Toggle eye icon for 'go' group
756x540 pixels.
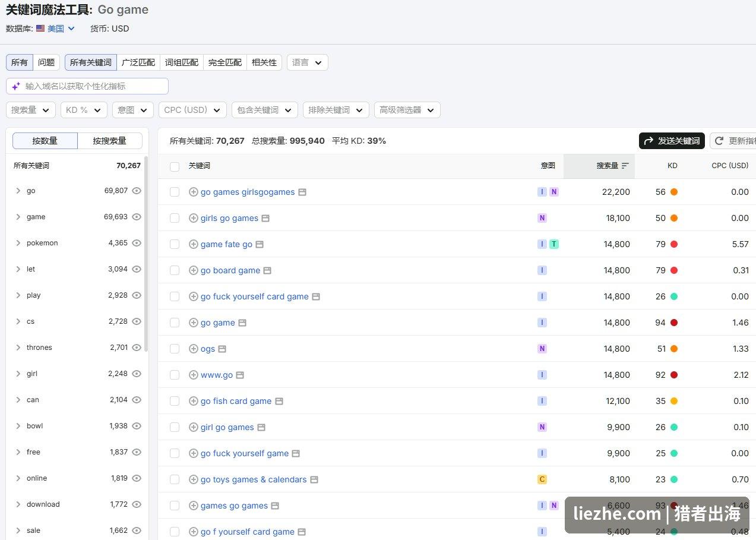pos(137,191)
